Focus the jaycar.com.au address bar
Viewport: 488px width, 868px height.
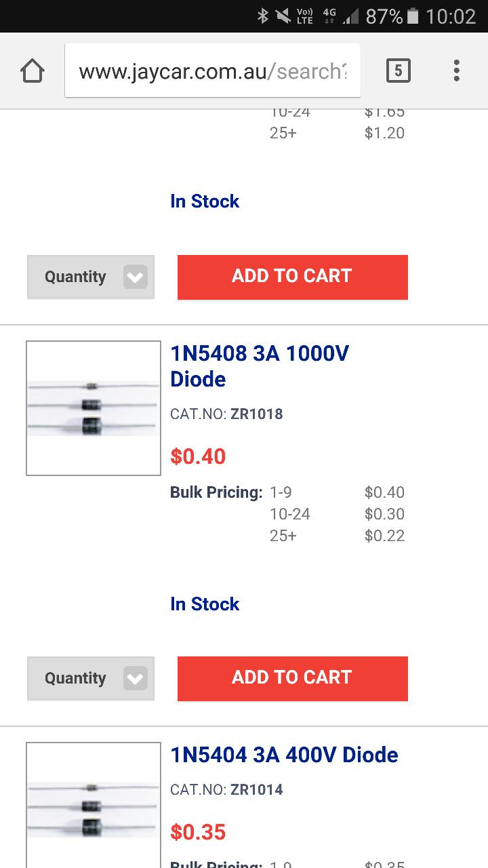point(213,71)
